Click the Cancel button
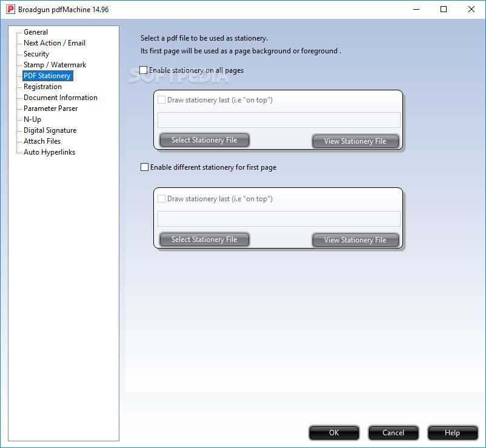Image resolution: width=486 pixels, height=448 pixels. (x=393, y=433)
